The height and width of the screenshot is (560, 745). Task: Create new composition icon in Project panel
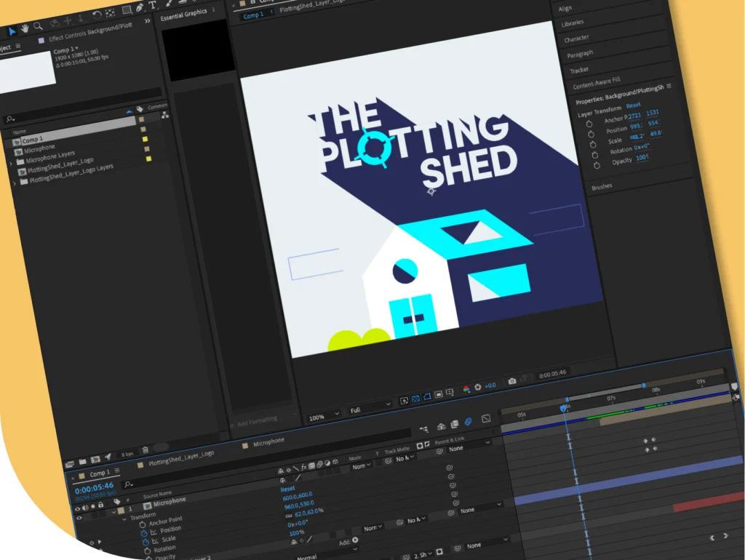pyautogui.click(x=95, y=459)
